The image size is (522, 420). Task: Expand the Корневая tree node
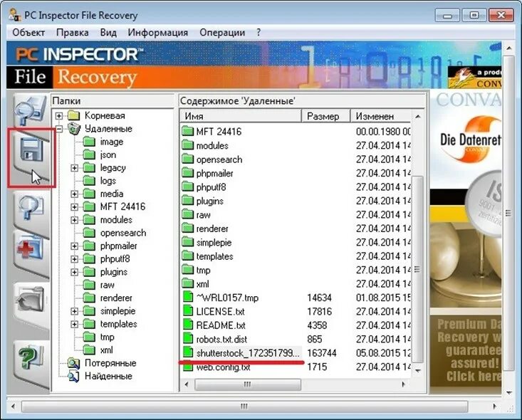tap(59, 116)
